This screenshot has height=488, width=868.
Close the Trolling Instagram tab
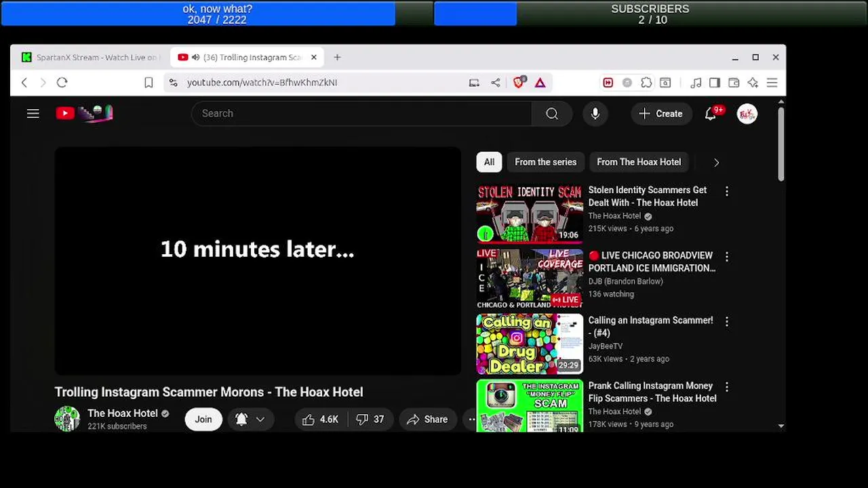(x=314, y=58)
